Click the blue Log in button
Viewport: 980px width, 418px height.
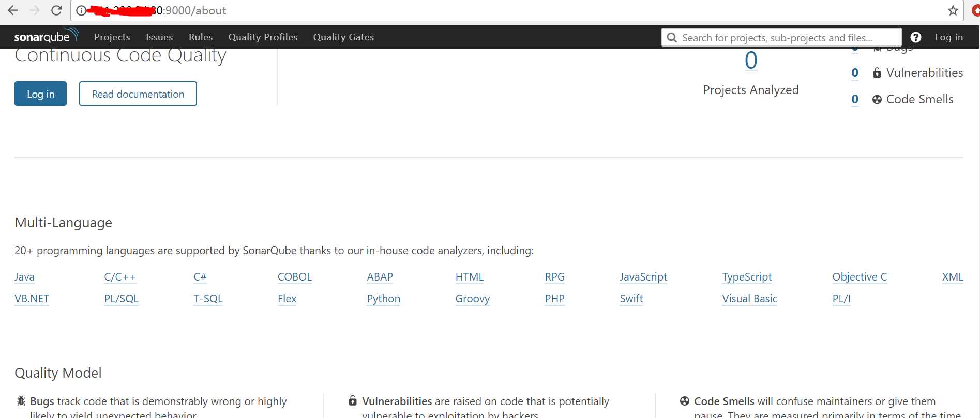point(40,94)
